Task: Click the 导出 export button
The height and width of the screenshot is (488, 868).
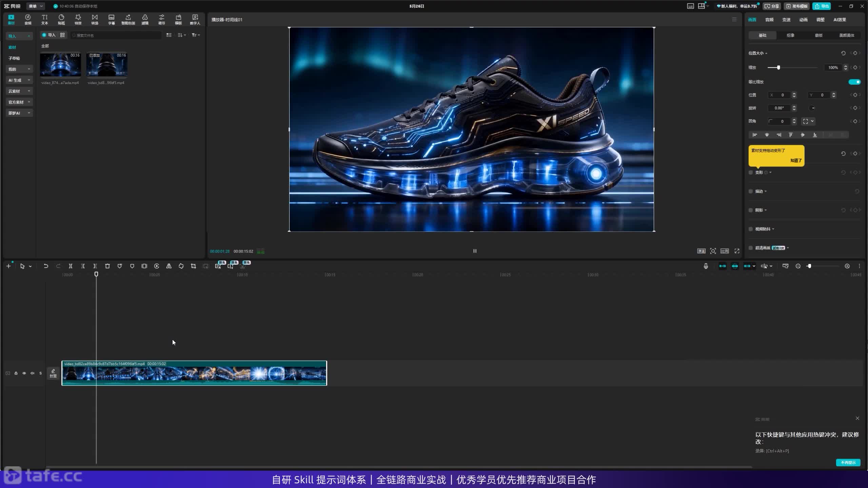Action: [x=822, y=6]
